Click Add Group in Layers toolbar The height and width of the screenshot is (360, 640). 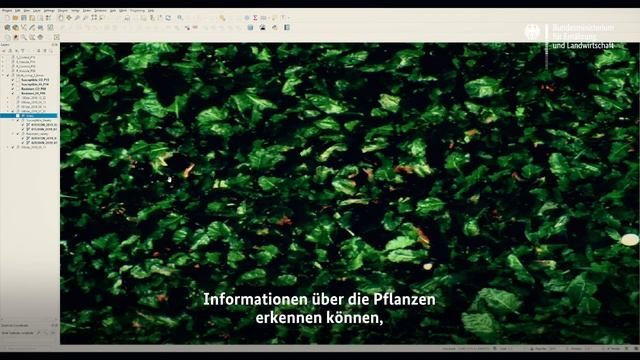pos(11,51)
